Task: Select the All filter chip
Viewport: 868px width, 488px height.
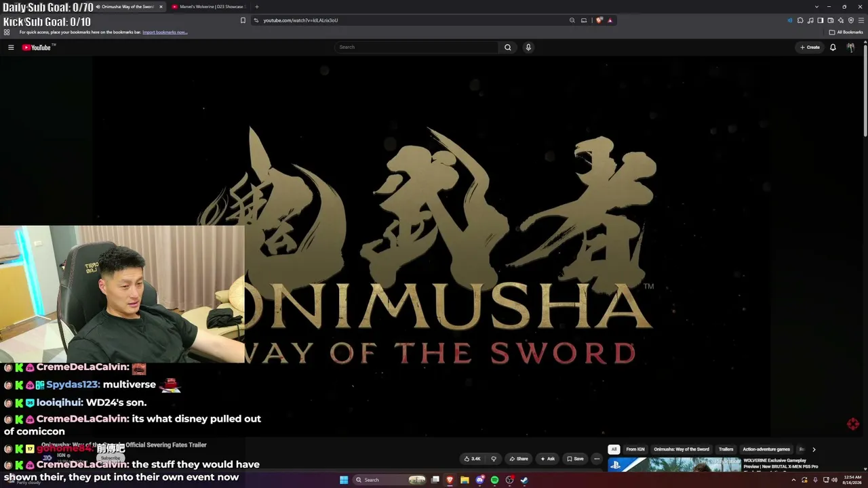Action: (x=614, y=449)
